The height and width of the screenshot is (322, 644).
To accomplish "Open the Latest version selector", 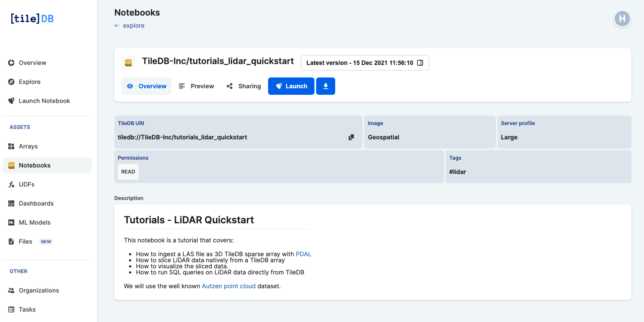I will point(365,63).
